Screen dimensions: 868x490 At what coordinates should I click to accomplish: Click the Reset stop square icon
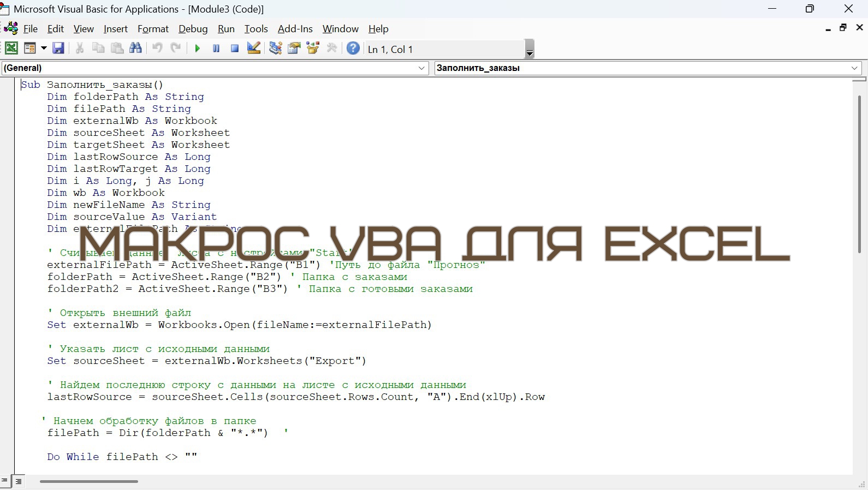point(235,49)
